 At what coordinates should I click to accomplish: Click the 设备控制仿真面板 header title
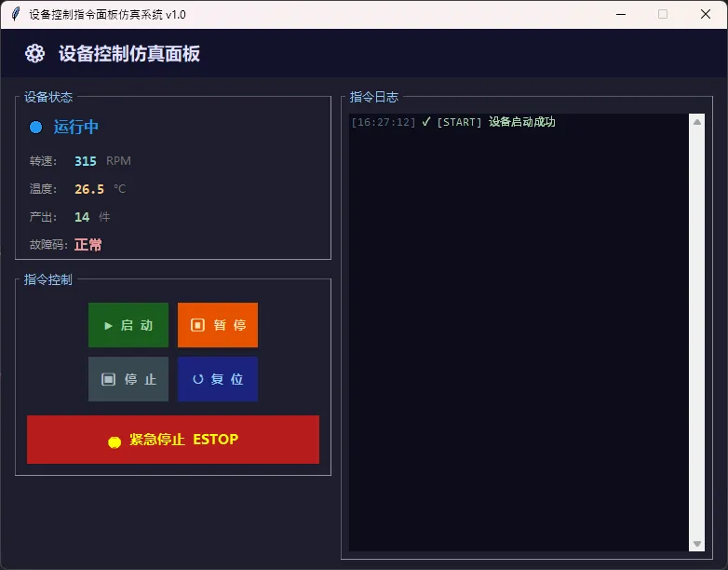(x=129, y=54)
